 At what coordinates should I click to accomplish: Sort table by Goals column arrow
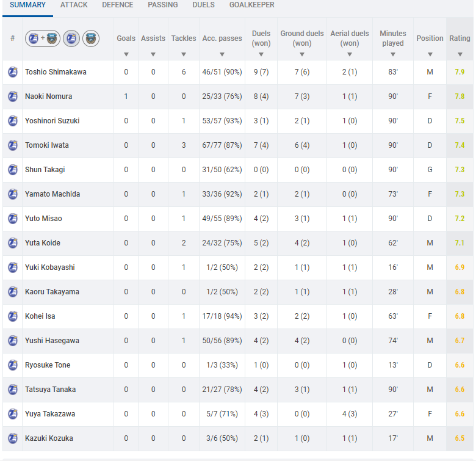click(126, 54)
